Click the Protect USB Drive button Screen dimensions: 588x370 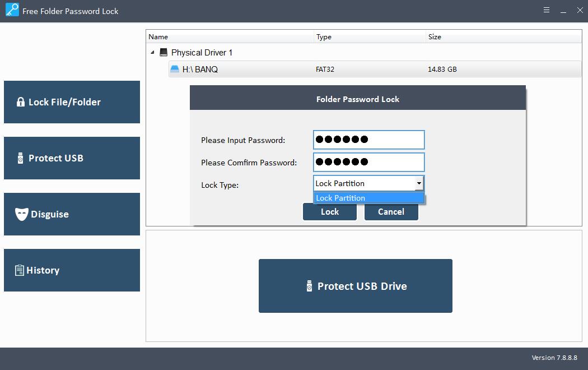(355, 286)
